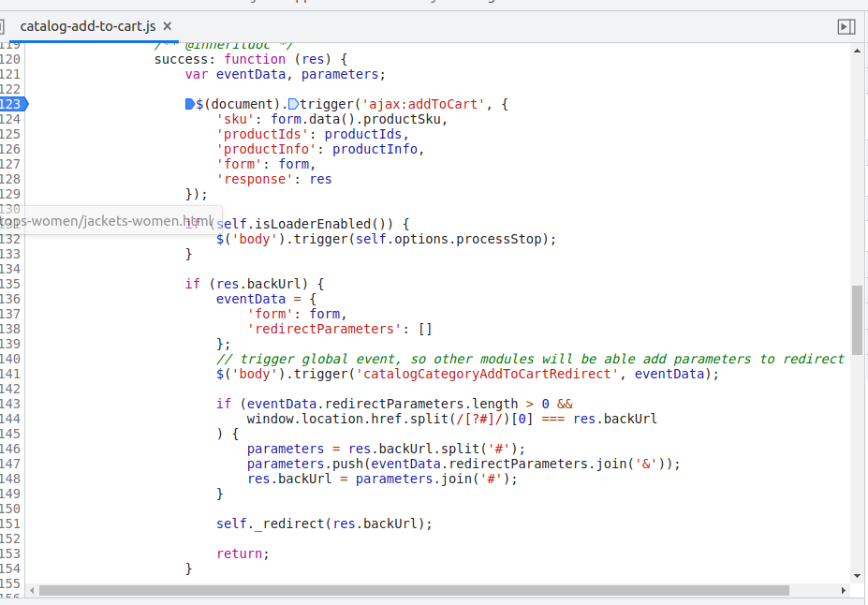
Task: Toggle inline breakpoint before $(document)
Action: pyautogui.click(x=190, y=104)
